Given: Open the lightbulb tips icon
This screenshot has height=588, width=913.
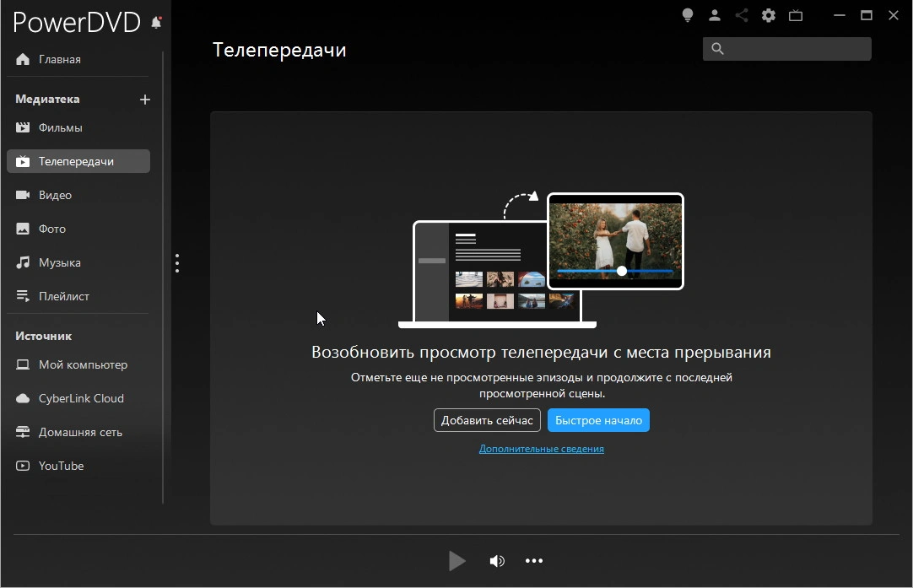Looking at the screenshot, I should click(x=688, y=15).
